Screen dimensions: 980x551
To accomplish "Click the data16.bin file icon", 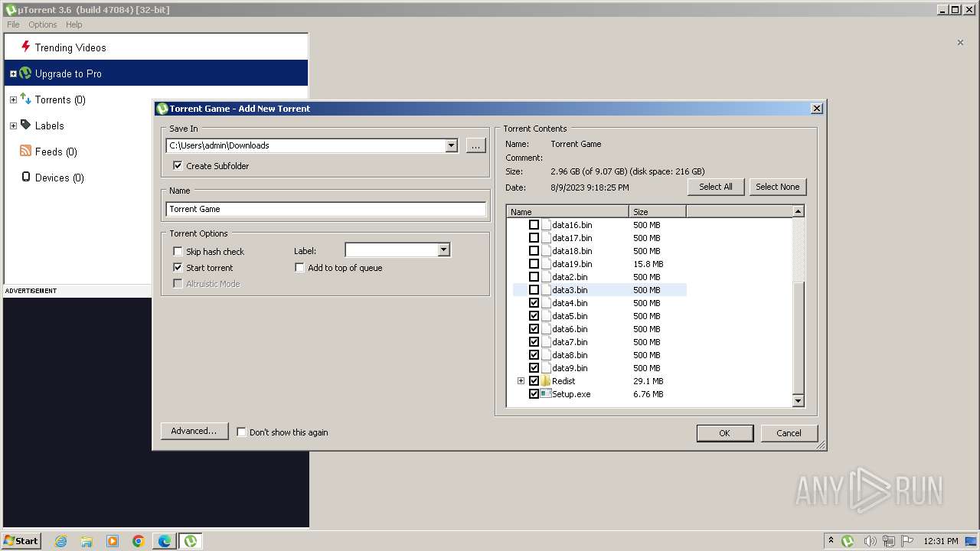I will pos(546,225).
